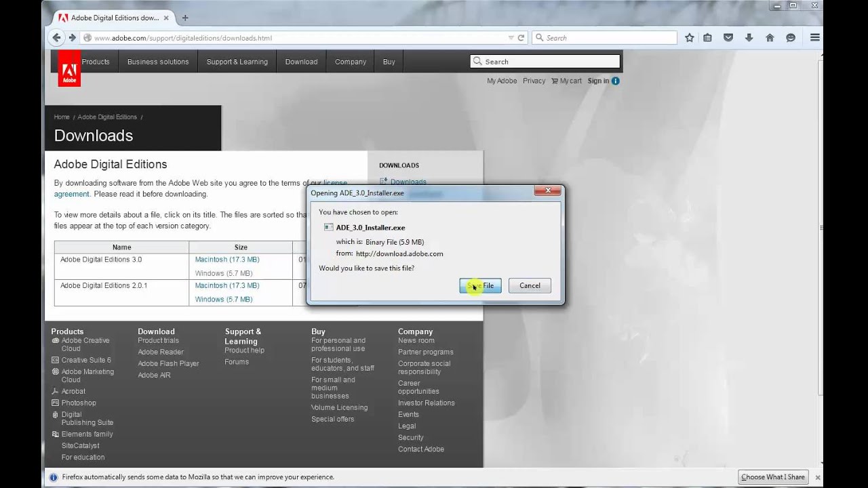This screenshot has height=488, width=868.
Task: Open the URL history dropdown arrow
Action: click(x=511, y=38)
